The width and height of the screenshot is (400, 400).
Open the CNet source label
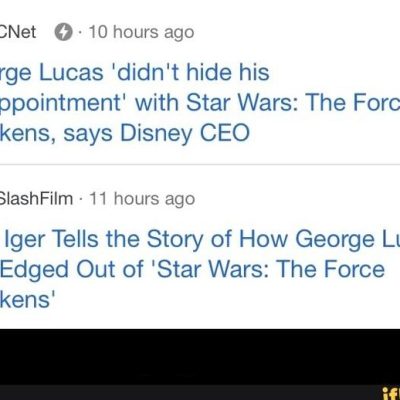click(x=18, y=32)
